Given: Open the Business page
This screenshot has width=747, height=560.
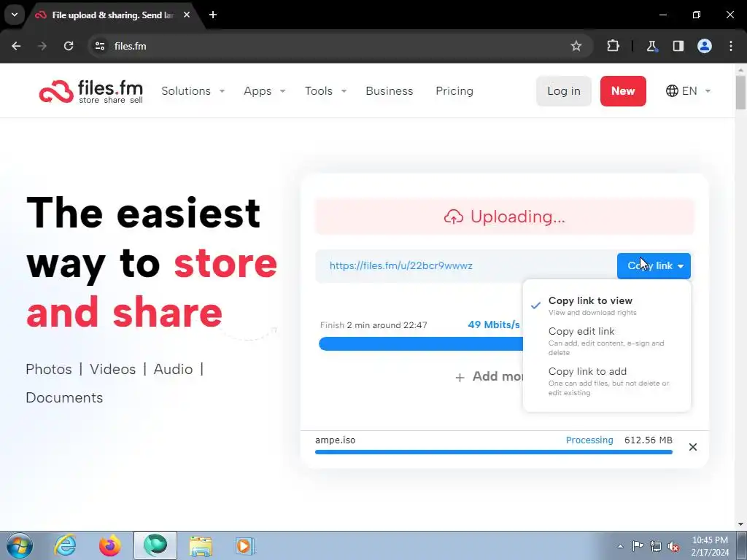Looking at the screenshot, I should tap(390, 91).
